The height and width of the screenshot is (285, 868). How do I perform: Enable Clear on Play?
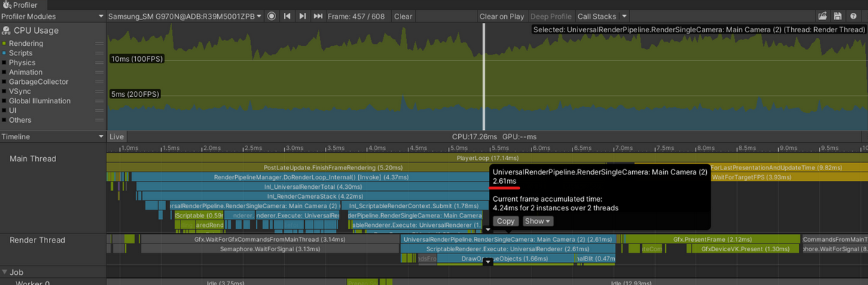tap(501, 16)
